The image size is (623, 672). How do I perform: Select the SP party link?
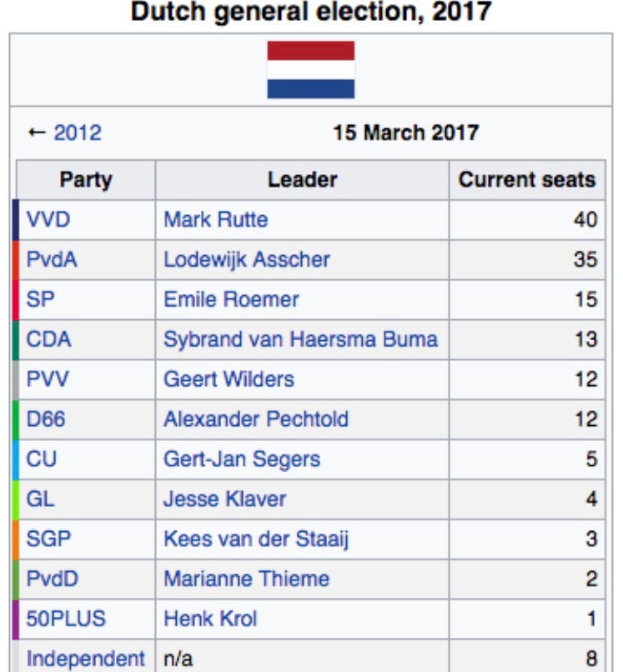point(40,299)
